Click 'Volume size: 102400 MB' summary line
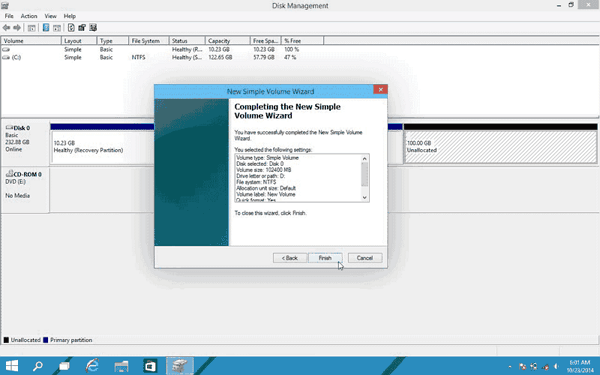This screenshot has height=375, width=600. (264, 170)
